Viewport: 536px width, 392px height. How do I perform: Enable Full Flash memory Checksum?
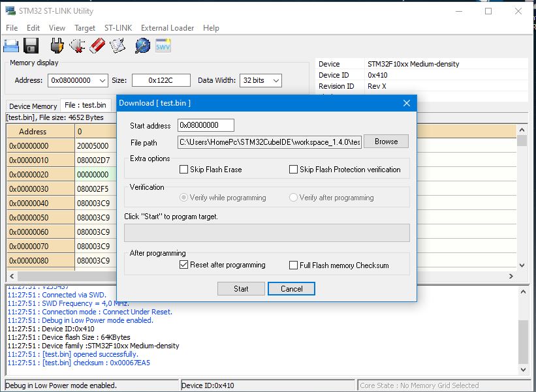293,265
